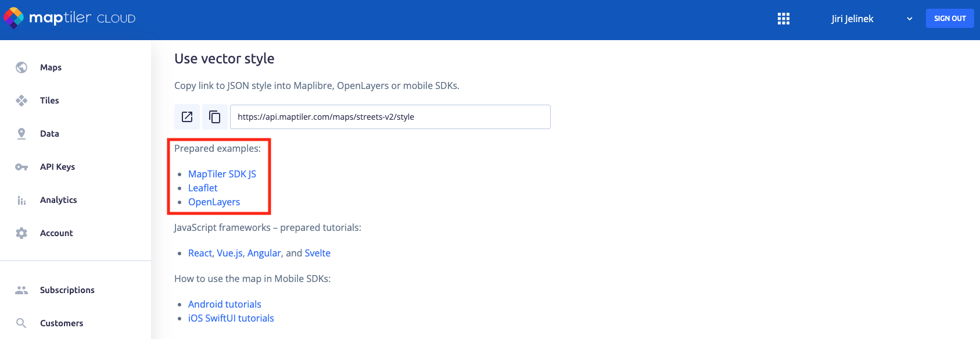Open the OpenLayers example link
Screen dimensions: 980x339
[214, 202]
